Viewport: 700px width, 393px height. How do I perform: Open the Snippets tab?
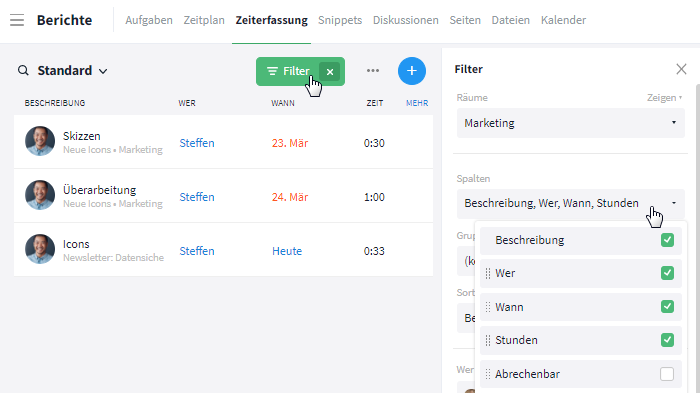tap(340, 20)
